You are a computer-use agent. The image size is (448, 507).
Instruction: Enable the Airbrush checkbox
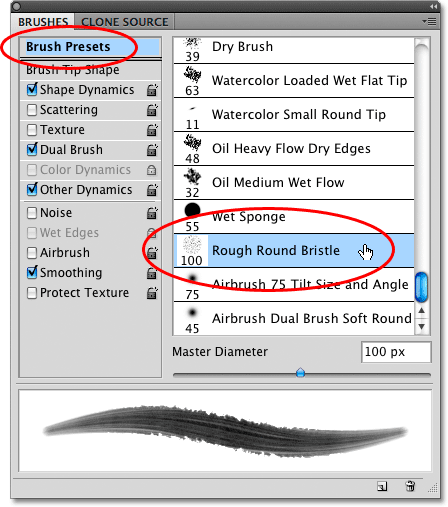[32, 253]
